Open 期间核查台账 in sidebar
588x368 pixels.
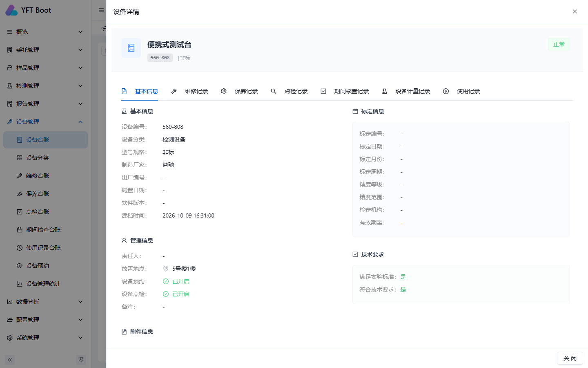click(x=45, y=230)
